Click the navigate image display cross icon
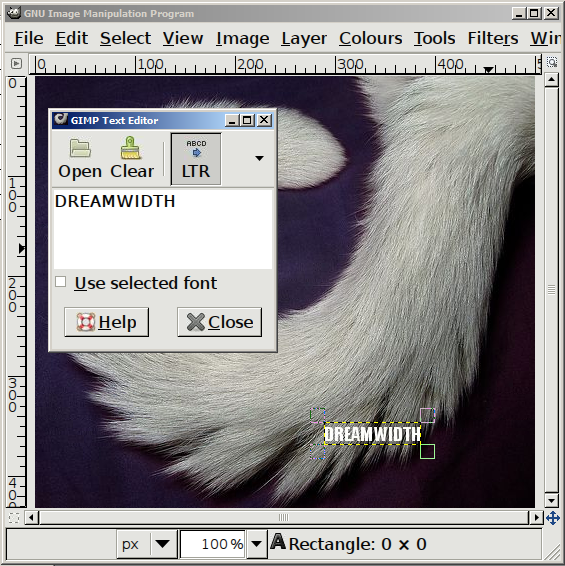This screenshot has height=566, width=565. tap(553, 518)
